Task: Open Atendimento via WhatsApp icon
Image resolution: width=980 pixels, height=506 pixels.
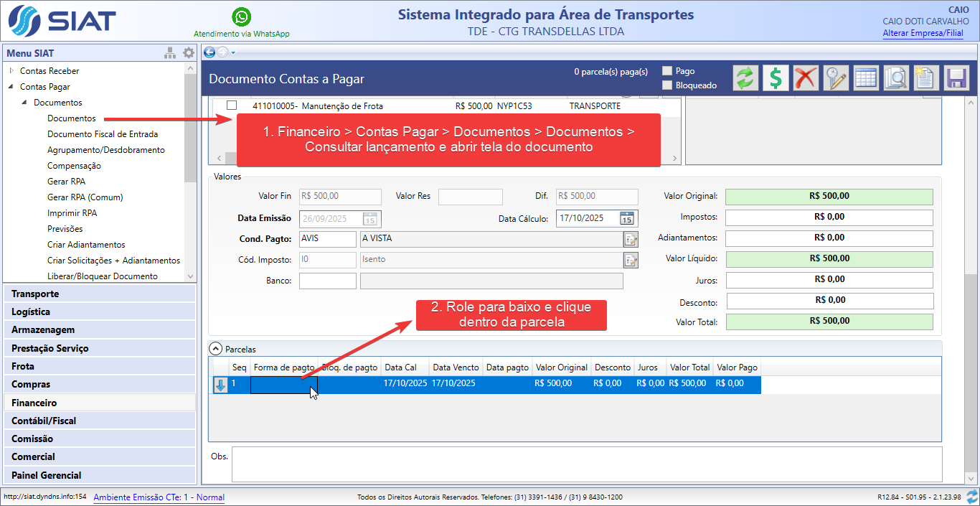Action: pyautogui.click(x=242, y=17)
